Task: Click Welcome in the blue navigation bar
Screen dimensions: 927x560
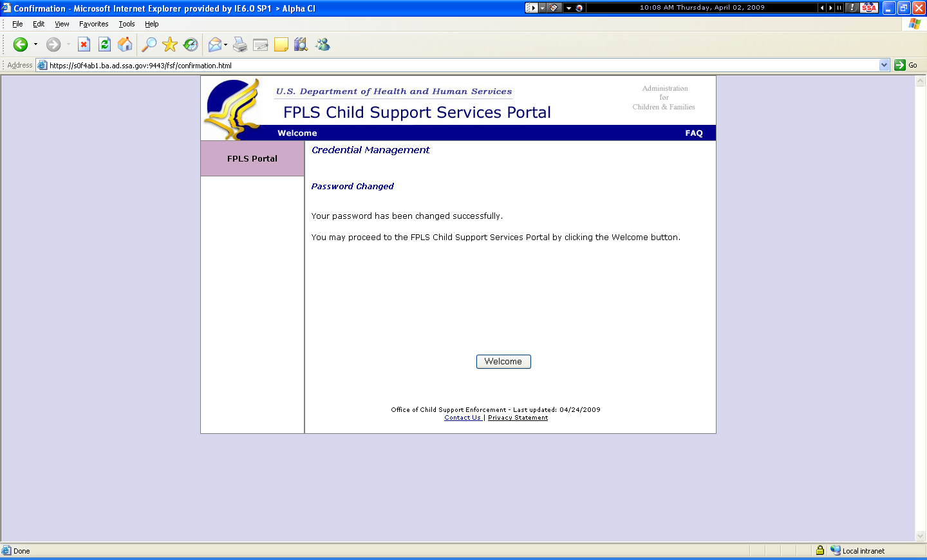Action: pos(297,133)
